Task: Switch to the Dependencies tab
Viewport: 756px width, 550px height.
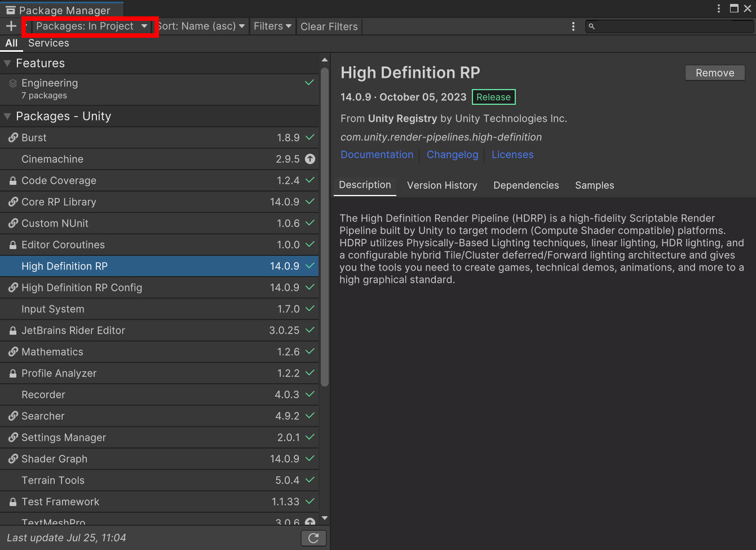Action: click(526, 185)
